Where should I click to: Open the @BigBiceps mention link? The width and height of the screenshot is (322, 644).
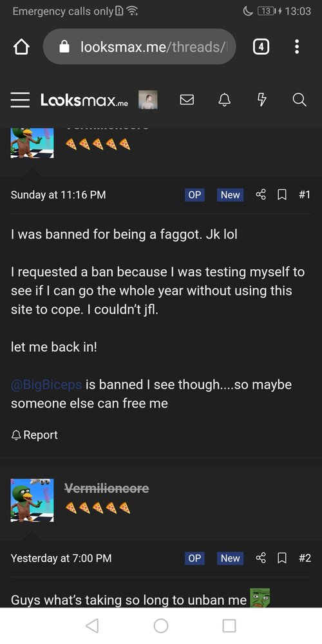pos(46,385)
